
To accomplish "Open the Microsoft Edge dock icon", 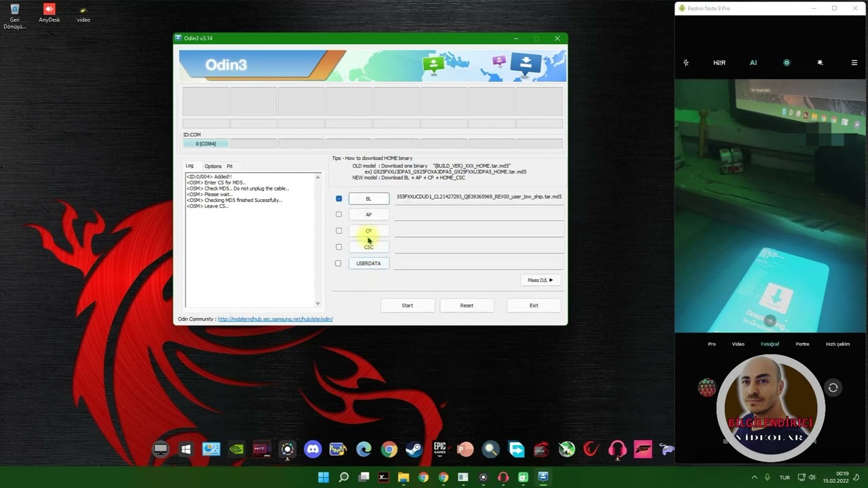I will 363,449.
